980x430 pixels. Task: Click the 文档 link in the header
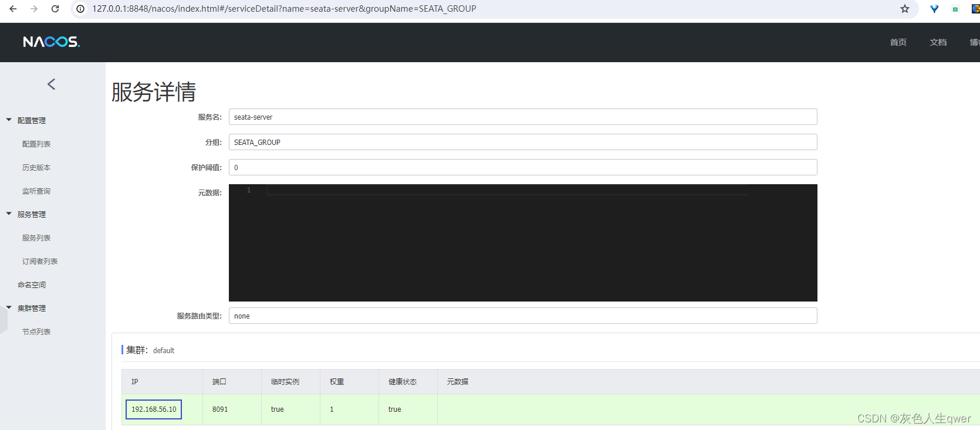tap(938, 42)
